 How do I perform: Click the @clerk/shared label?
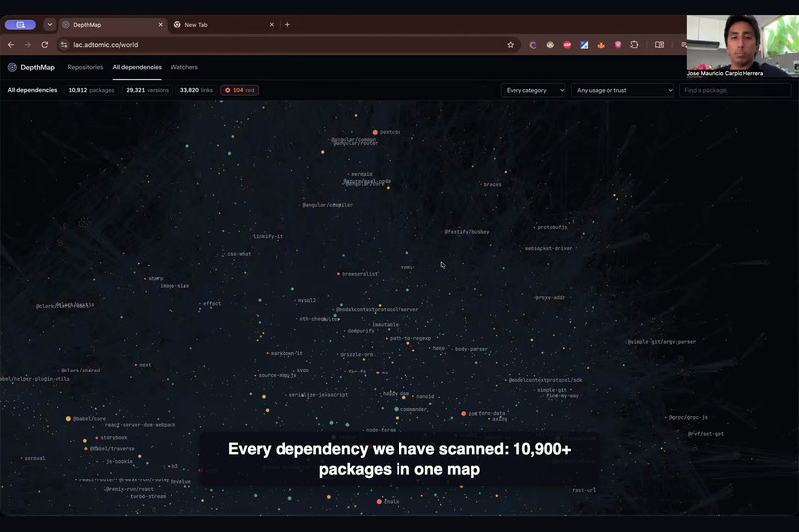[81, 371]
